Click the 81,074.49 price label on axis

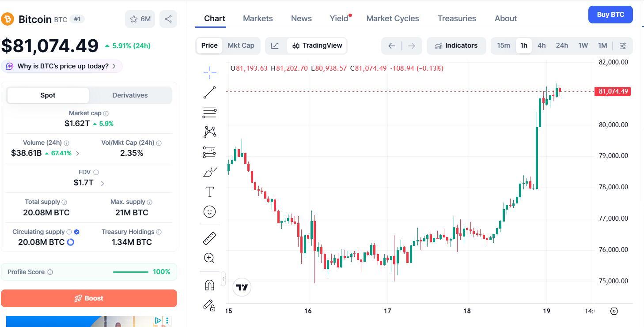pos(613,91)
